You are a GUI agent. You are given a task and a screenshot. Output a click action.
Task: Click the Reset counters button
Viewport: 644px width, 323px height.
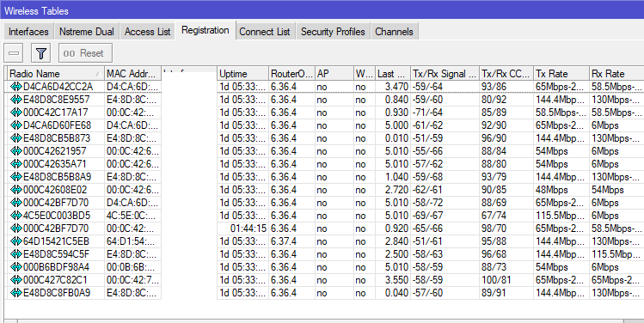(85, 53)
